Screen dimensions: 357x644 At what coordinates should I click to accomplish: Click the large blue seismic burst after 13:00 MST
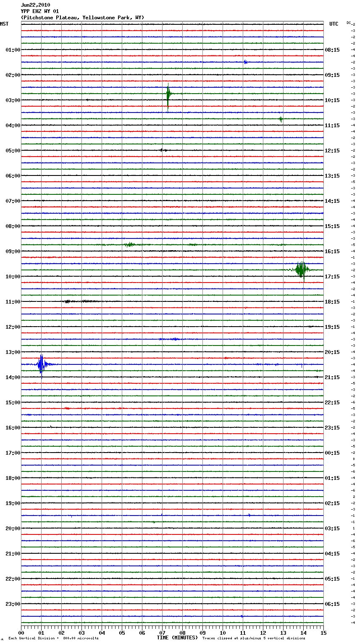pos(41,364)
